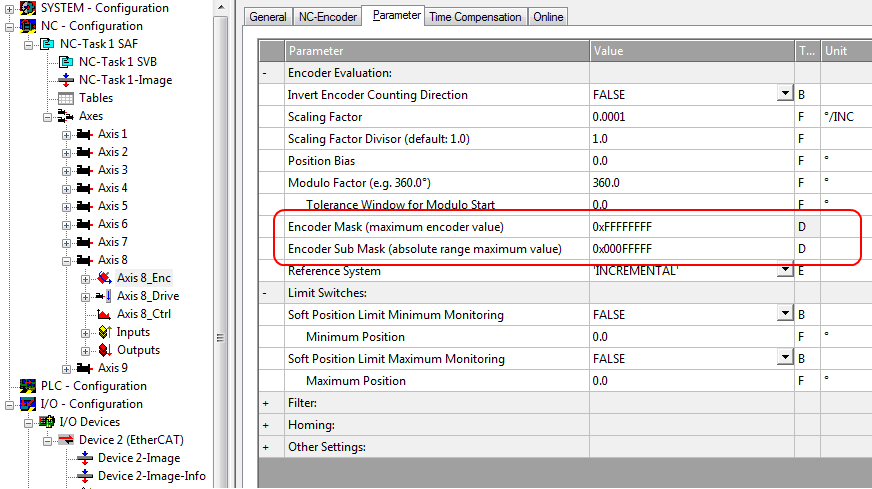
Task: Open the Reference System dropdown
Action: pos(785,269)
